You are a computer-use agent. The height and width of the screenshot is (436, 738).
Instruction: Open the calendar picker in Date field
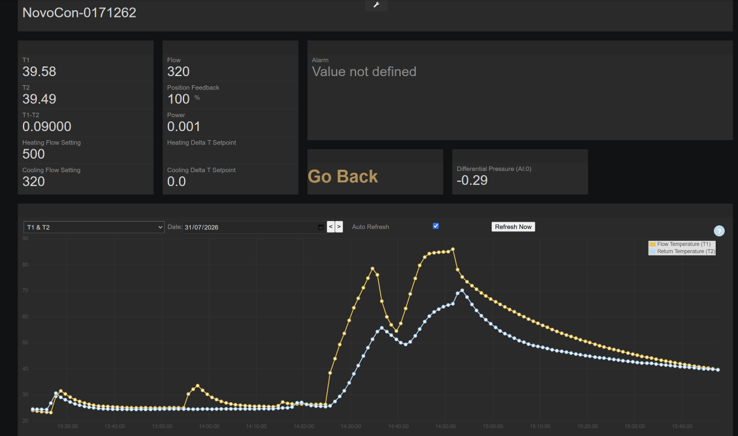click(x=321, y=227)
